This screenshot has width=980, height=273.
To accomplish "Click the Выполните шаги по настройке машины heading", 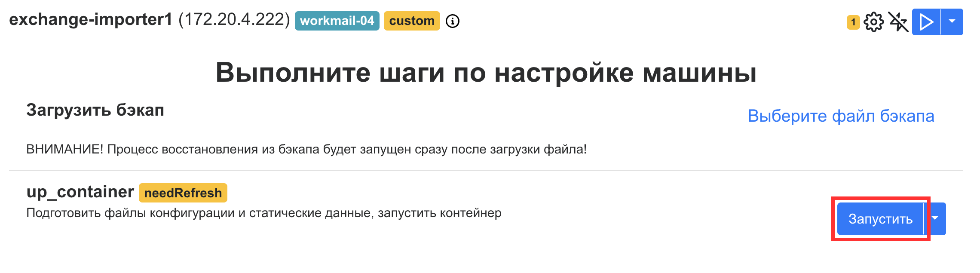I will [x=486, y=72].
